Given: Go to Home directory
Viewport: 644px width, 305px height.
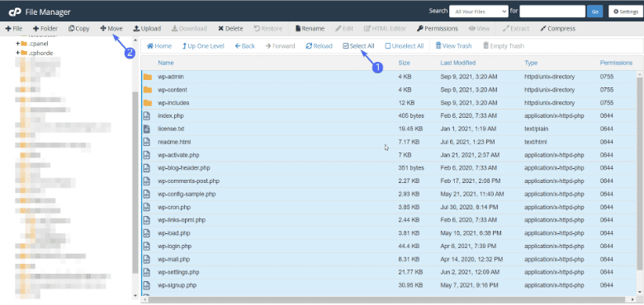Looking at the screenshot, I should click(x=159, y=46).
